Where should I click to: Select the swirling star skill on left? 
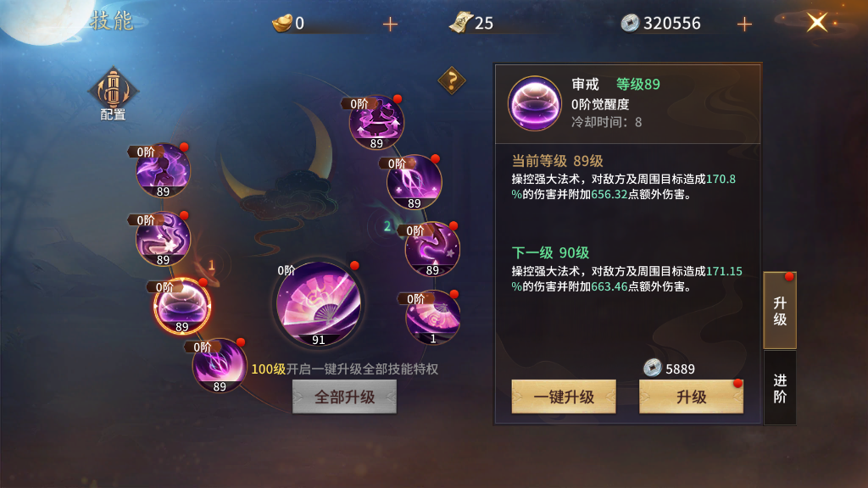tap(163, 238)
